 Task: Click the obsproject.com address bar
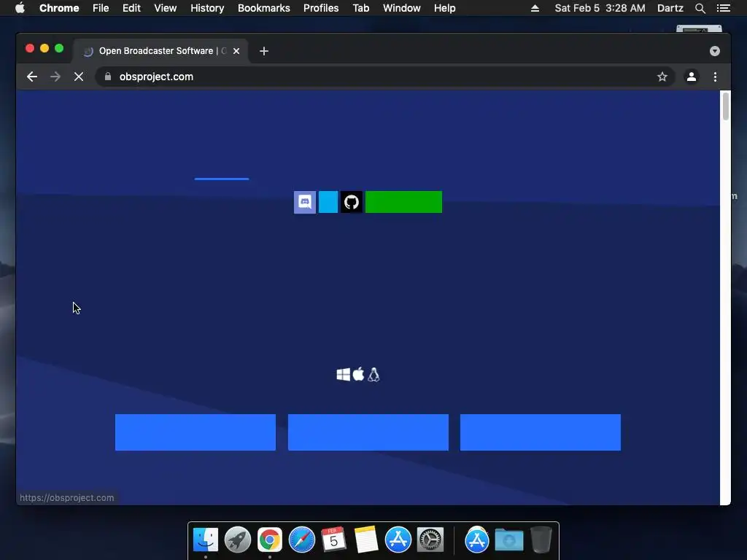(385, 77)
